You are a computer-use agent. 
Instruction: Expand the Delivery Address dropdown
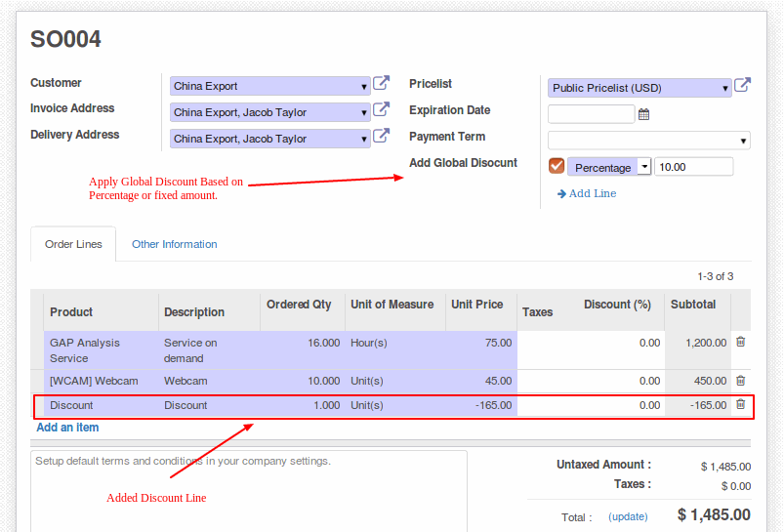pyautogui.click(x=363, y=139)
